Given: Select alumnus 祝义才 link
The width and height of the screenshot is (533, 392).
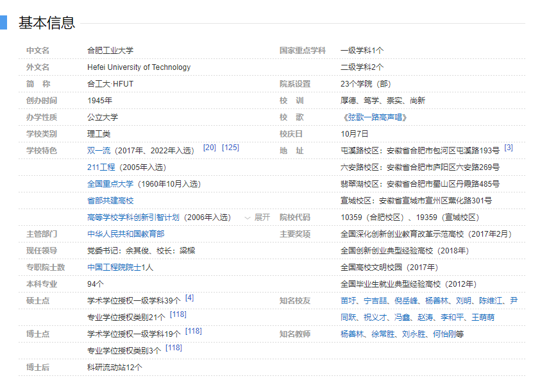Looking at the screenshot, I should point(375,318).
